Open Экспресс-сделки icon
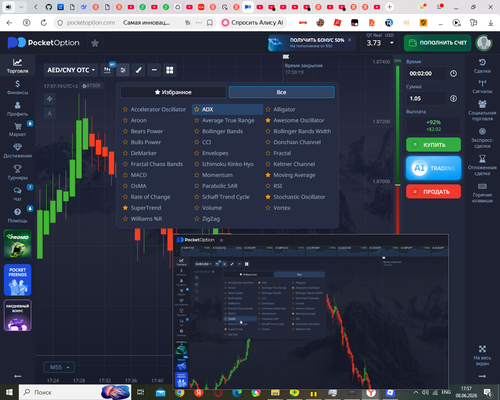 click(482, 137)
